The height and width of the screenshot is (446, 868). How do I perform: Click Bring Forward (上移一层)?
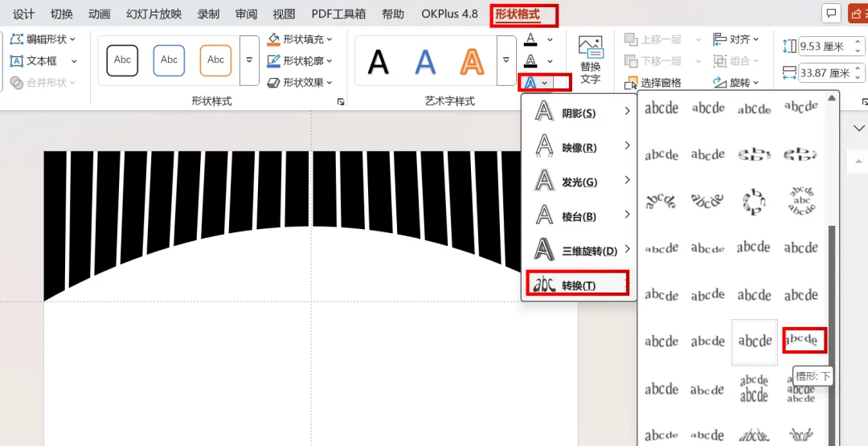(x=653, y=39)
